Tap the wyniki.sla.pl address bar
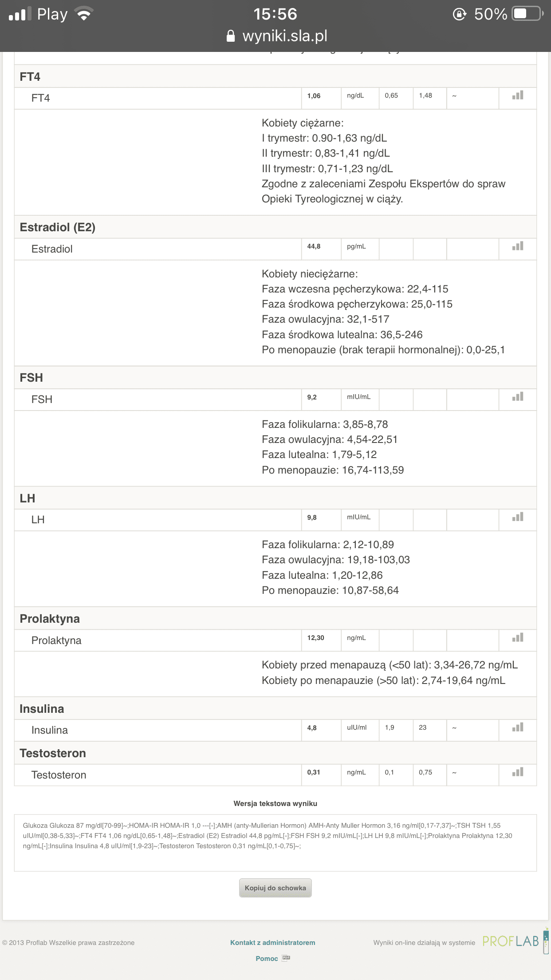The height and width of the screenshot is (980, 551). pyautogui.click(x=284, y=36)
